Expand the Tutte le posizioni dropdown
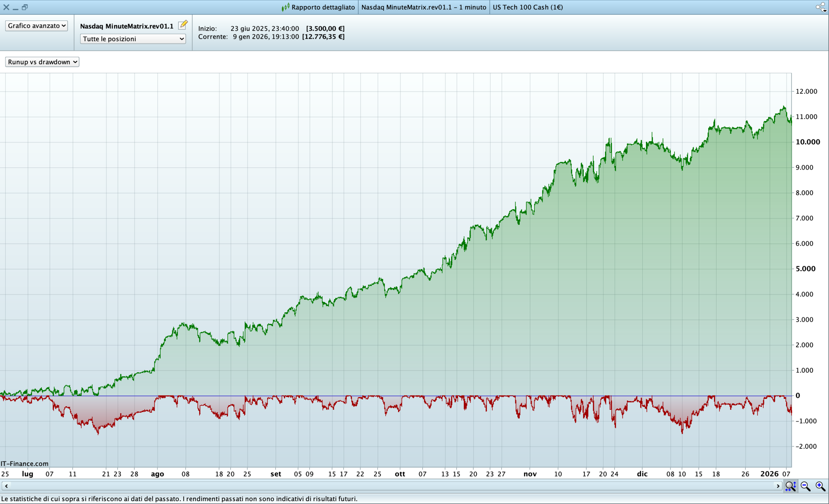Viewport: 829px width, 504px height. [x=133, y=39]
